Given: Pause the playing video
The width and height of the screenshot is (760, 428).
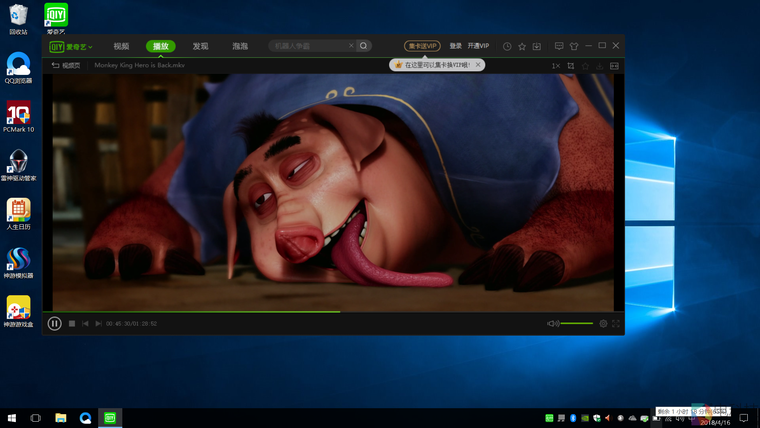Looking at the screenshot, I should click(55, 323).
